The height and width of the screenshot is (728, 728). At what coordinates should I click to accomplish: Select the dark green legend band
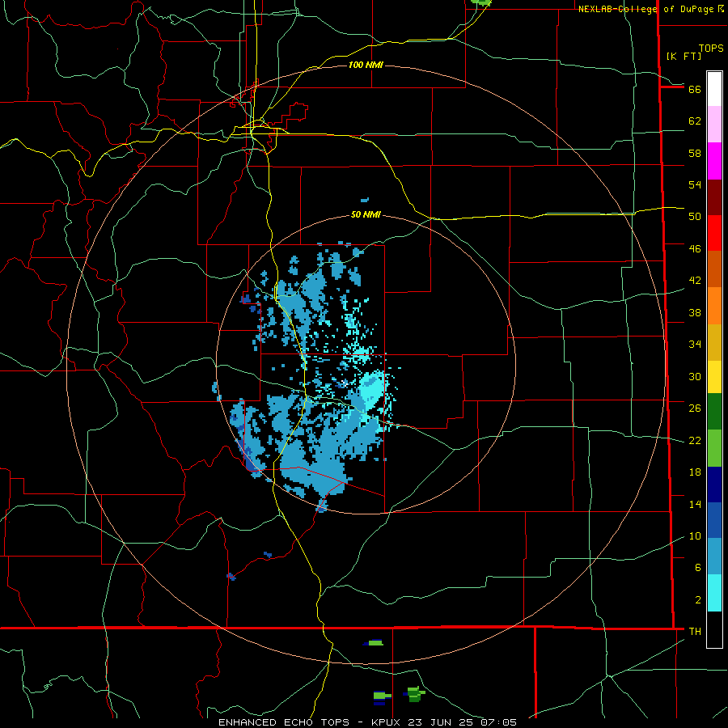click(x=714, y=412)
